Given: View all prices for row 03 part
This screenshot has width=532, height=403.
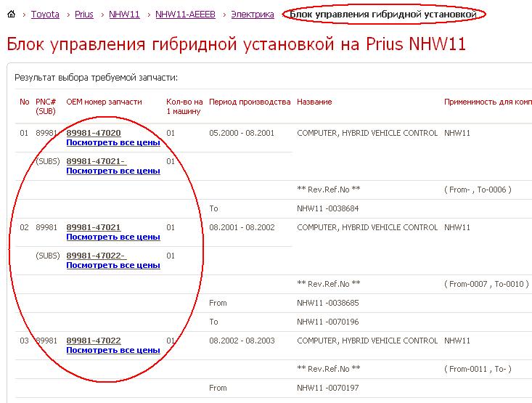Looking at the screenshot, I should click(x=112, y=350).
